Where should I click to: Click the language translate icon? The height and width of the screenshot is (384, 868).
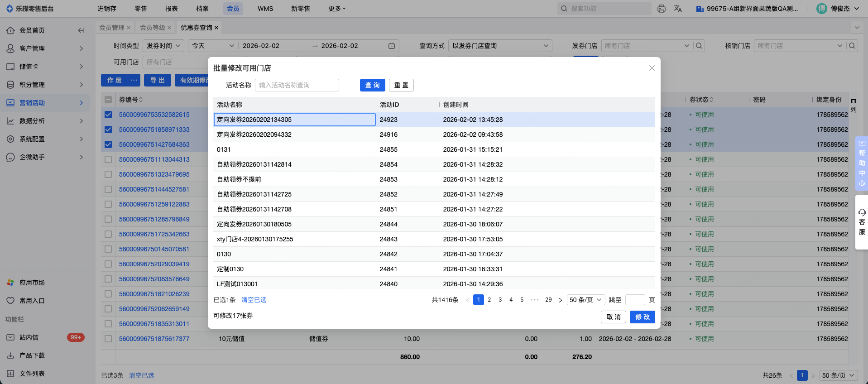click(x=678, y=9)
